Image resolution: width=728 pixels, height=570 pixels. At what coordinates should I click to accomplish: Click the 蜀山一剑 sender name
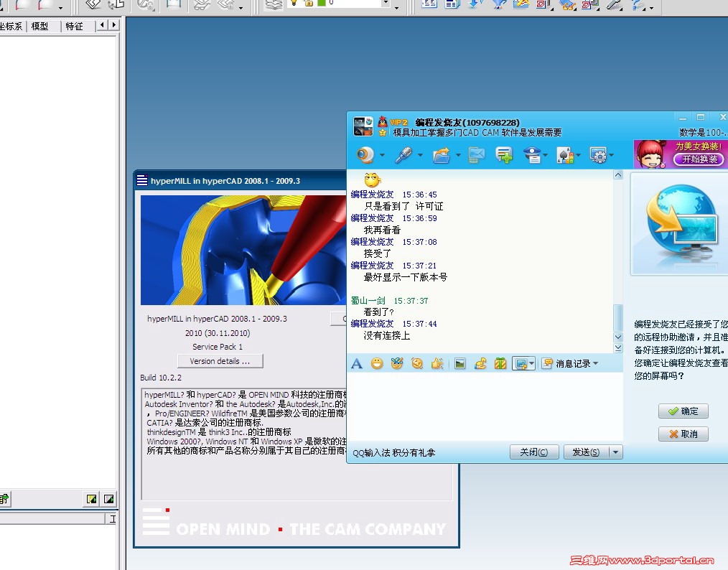pyautogui.click(x=368, y=301)
